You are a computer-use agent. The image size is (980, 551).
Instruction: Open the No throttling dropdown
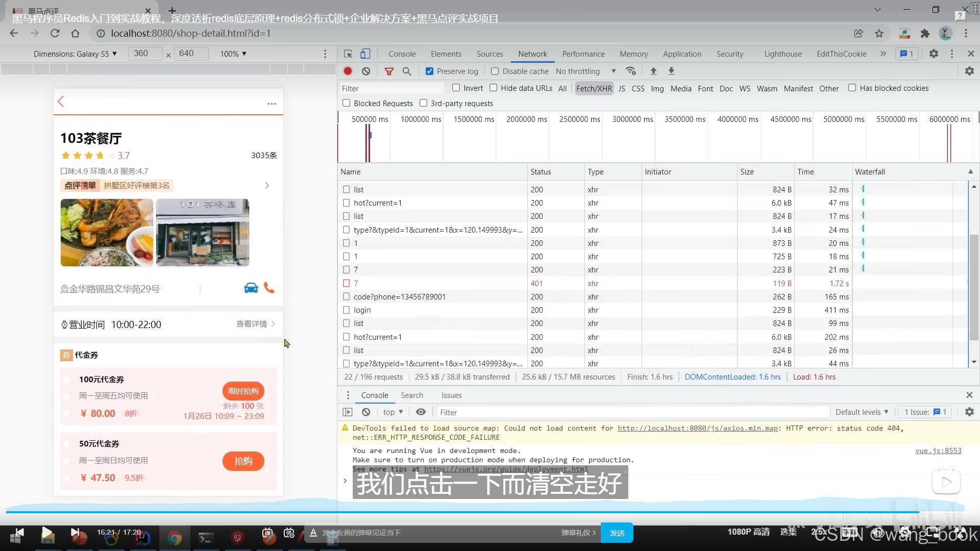pos(585,71)
